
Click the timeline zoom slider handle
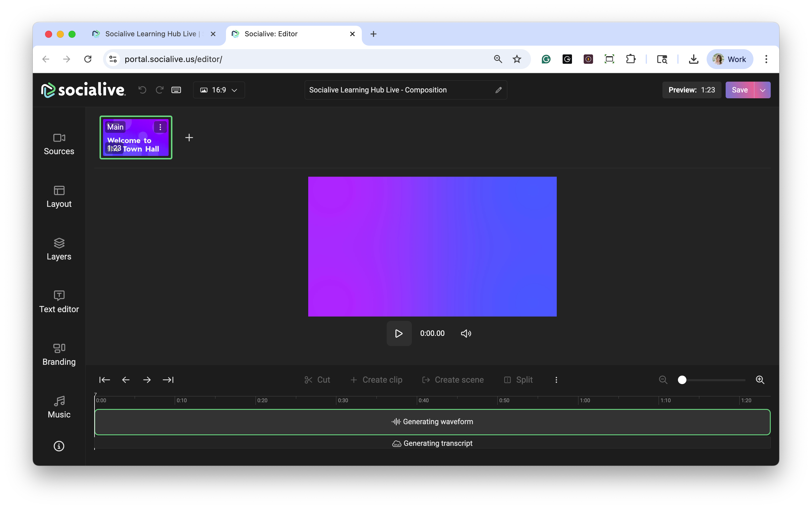point(682,380)
